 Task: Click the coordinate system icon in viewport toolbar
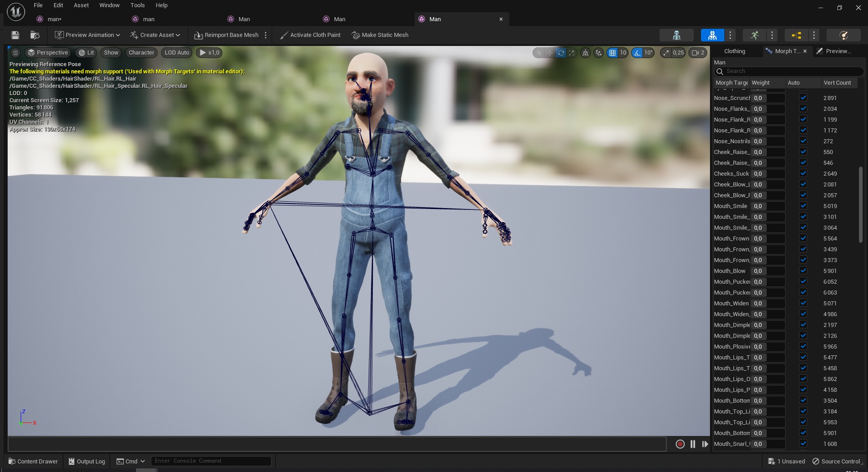(585, 53)
